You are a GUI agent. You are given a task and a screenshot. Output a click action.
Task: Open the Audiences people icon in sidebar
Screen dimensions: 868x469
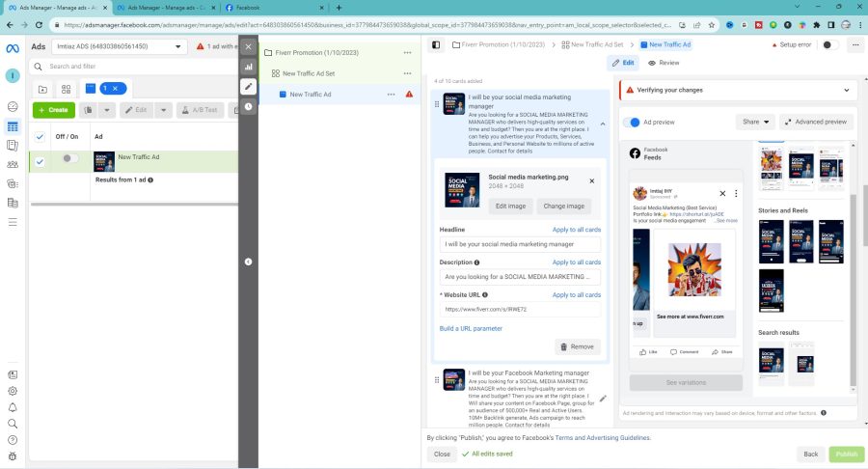(x=13, y=164)
